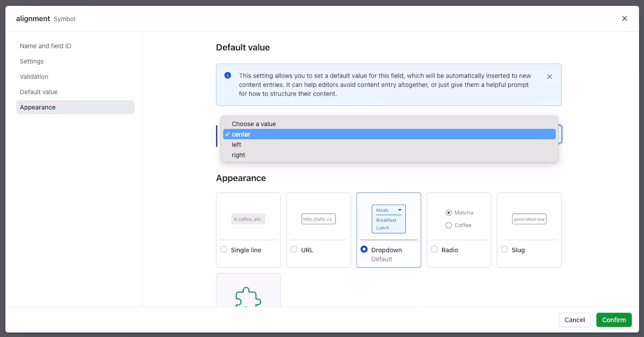Screen dimensions: 644x337
Task: Click the Appearance section heading
Action: point(241,178)
